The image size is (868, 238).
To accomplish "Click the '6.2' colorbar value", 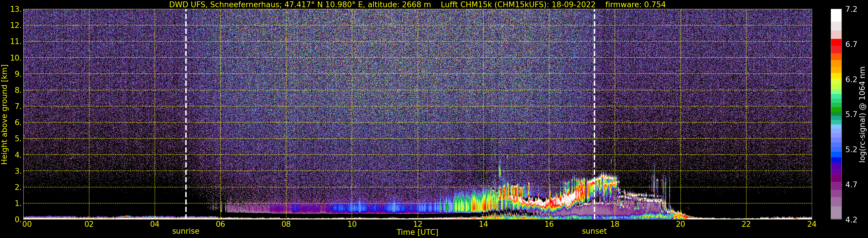I will [851, 80].
